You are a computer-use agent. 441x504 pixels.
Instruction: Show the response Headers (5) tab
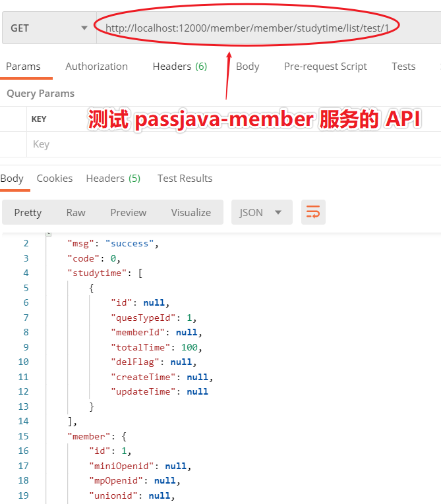coord(113,179)
